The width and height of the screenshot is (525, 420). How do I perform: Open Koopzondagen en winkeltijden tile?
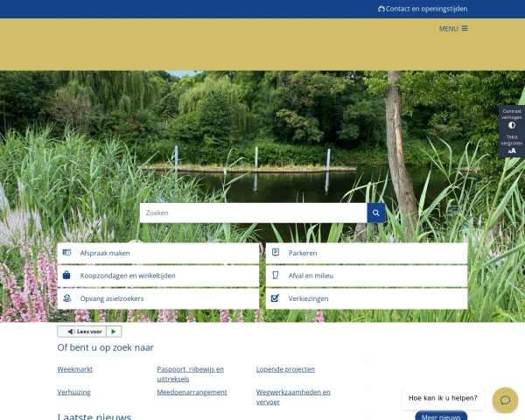pos(158,276)
